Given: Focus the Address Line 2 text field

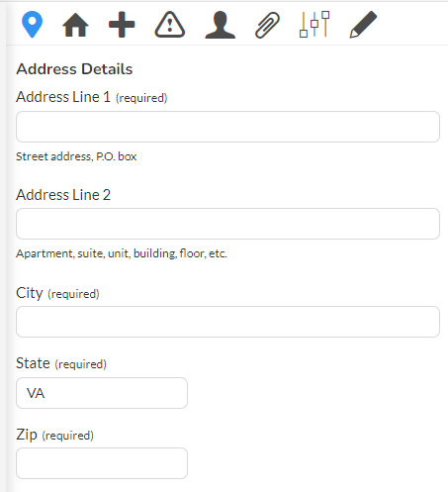Looking at the screenshot, I should point(227,224).
